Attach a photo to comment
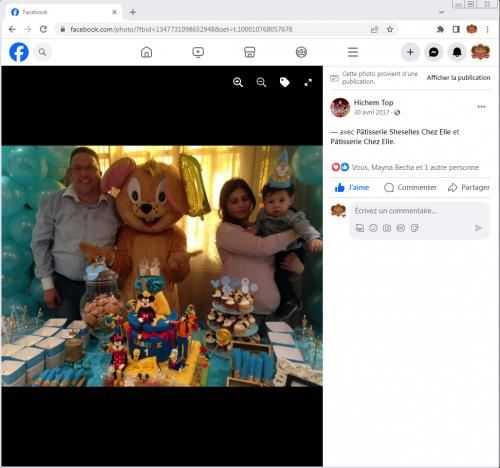500x468 pixels. point(387,228)
